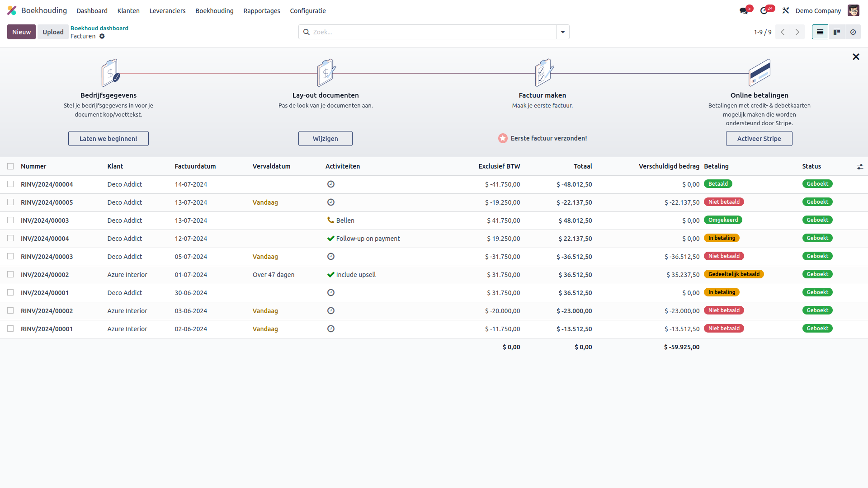Open the clock activity icon for RINV/2024/00004

(x=331, y=184)
